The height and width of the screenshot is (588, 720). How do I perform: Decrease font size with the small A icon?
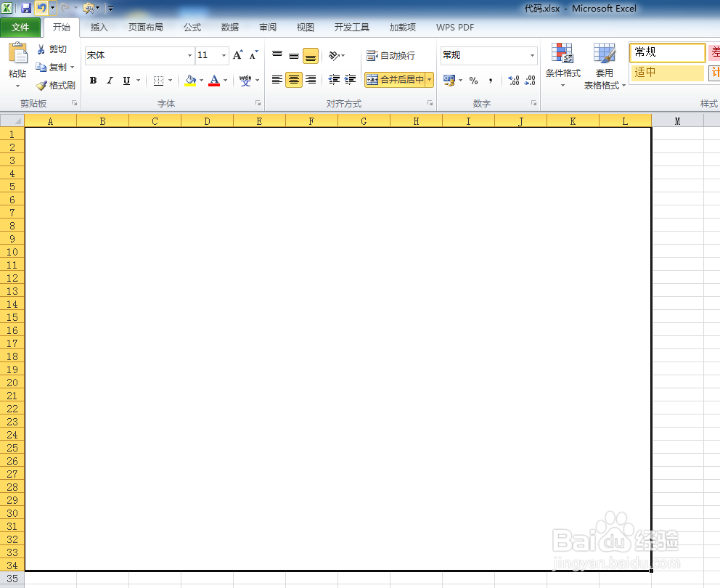click(253, 55)
